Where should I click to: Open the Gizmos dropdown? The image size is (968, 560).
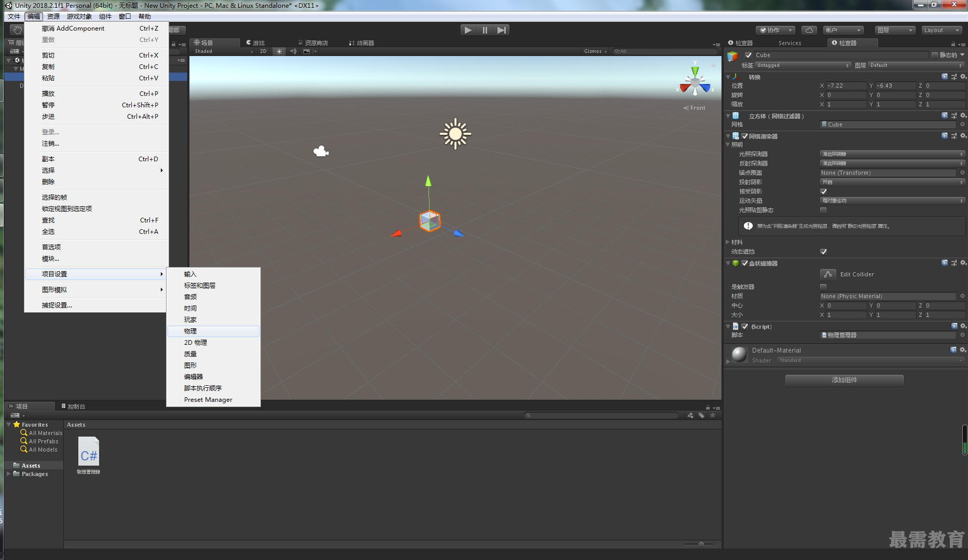click(x=595, y=51)
